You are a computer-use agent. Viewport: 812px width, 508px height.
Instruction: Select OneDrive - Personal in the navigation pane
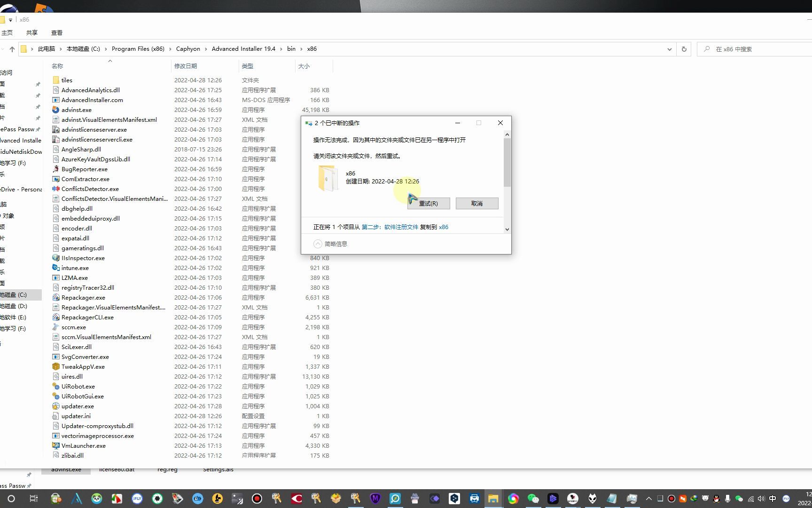(x=21, y=189)
